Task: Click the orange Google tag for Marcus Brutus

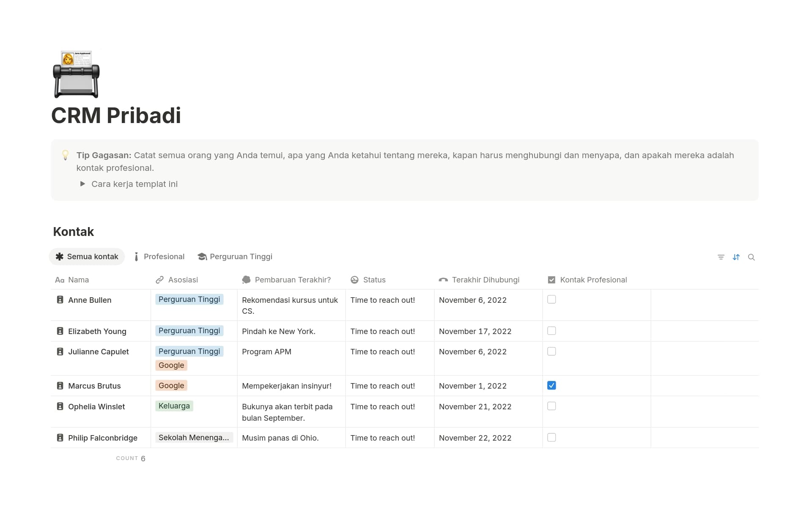Action: pyautogui.click(x=171, y=386)
